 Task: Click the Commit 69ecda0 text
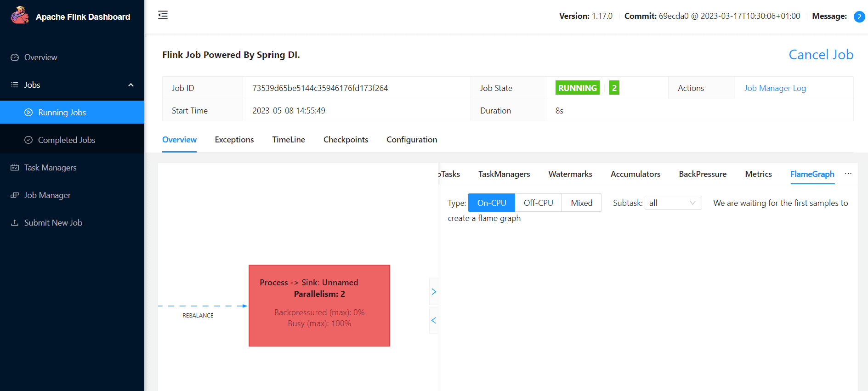(x=712, y=16)
